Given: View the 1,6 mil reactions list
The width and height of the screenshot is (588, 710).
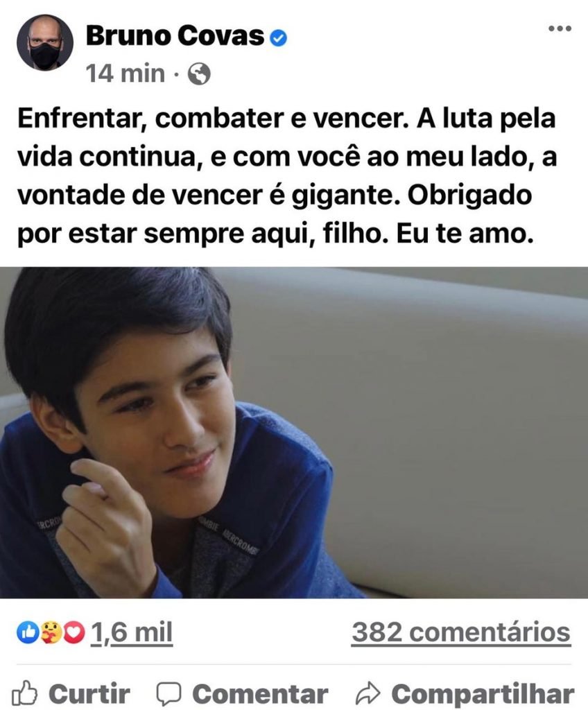Looking at the screenshot, I should [x=131, y=632].
